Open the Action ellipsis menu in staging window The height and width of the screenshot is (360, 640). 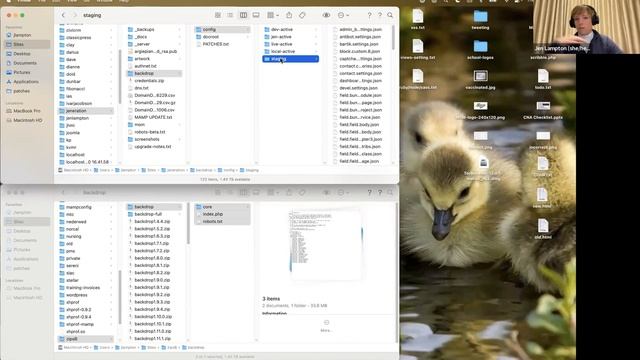tap(343, 15)
